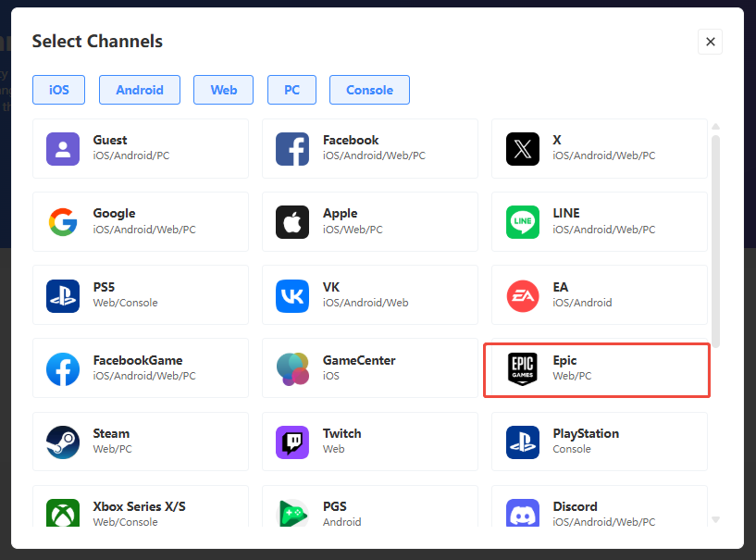Pick the VK channel name
This screenshot has height=560, width=756.
(x=331, y=287)
